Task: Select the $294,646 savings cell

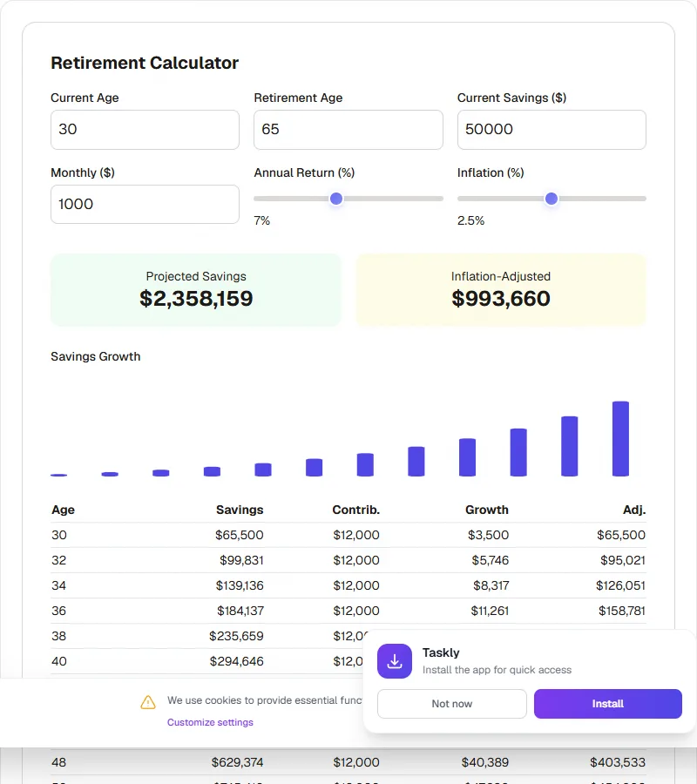Action: click(236, 661)
